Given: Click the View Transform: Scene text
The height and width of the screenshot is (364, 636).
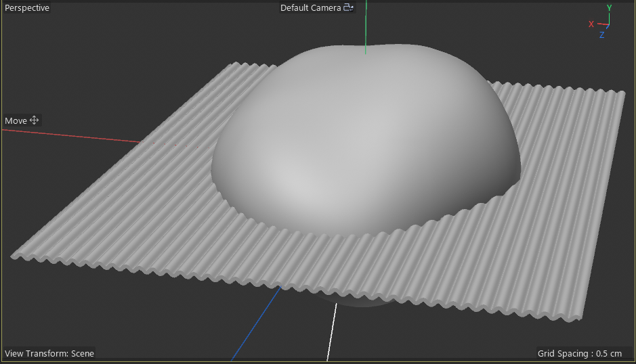Looking at the screenshot, I should [49, 353].
